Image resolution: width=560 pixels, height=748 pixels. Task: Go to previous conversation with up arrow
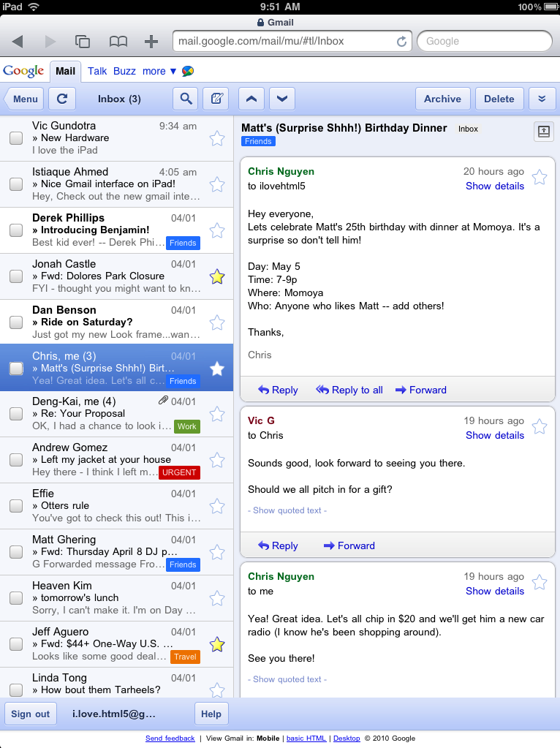pos(251,99)
